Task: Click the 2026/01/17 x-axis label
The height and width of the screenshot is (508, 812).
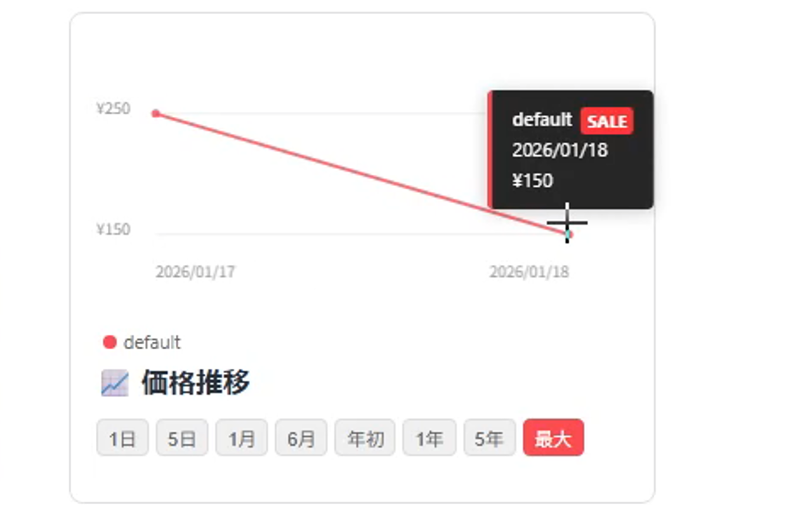Action: click(x=195, y=272)
